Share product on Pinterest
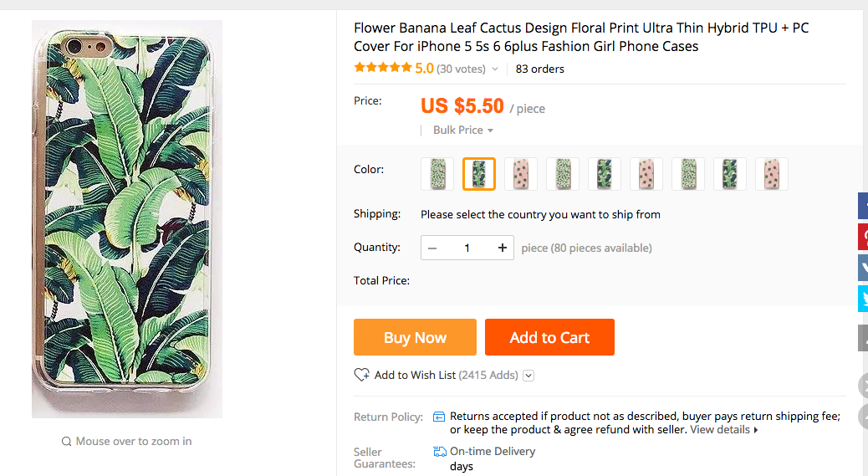 coord(863,237)
